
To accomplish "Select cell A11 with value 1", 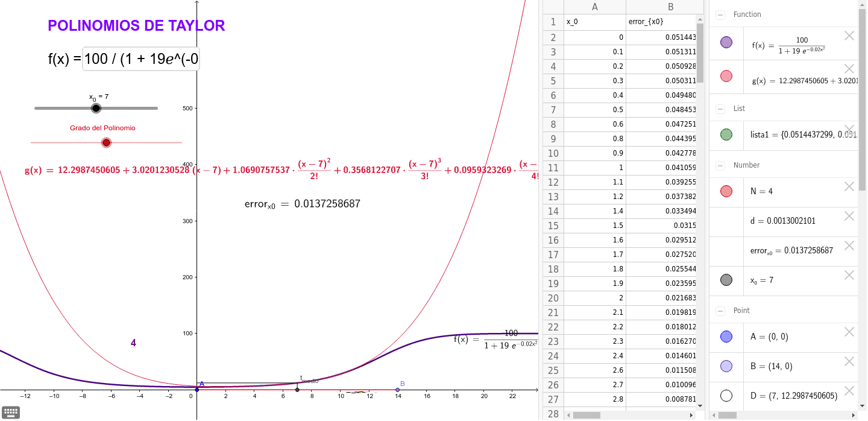I will click(x=595, y=168).
